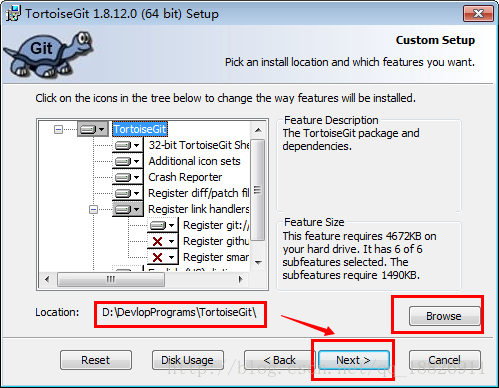Click 32-bit TortoiseGit Shell feature drive icon
Viewport: 499px width, 388px height.
tap(127, 145)
